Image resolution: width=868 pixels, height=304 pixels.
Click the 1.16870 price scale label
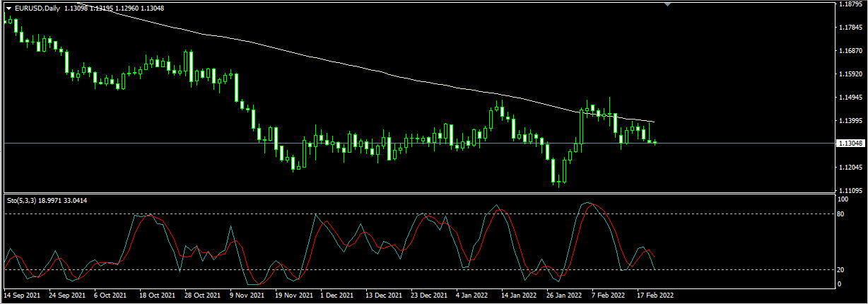pyautogui.click(x=849, y=51)
